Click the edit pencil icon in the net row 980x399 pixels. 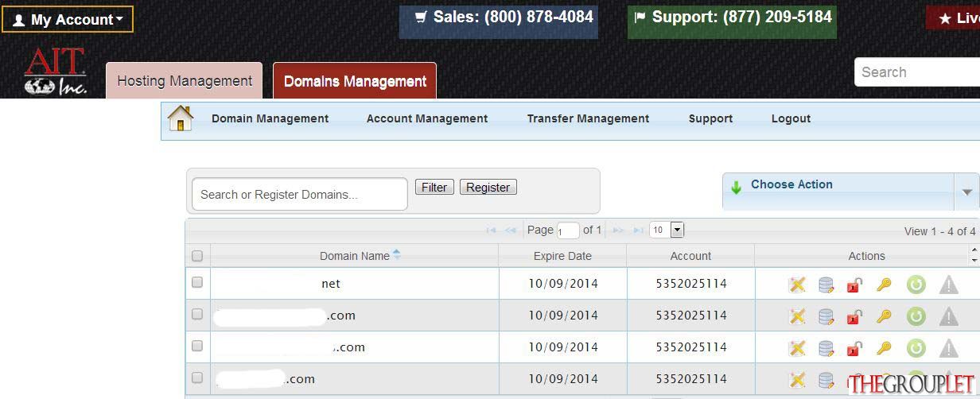coord(796,285)
